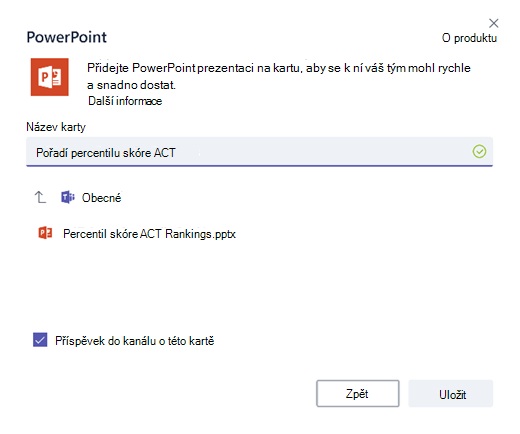Screen dimensions: 520x434
Task: Close the PowerPoint dialog with X
Action: click(493, 23)
